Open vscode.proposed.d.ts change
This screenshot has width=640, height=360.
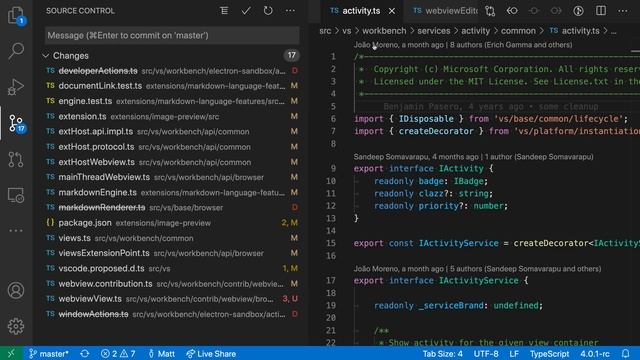click(x=171, y=268)
